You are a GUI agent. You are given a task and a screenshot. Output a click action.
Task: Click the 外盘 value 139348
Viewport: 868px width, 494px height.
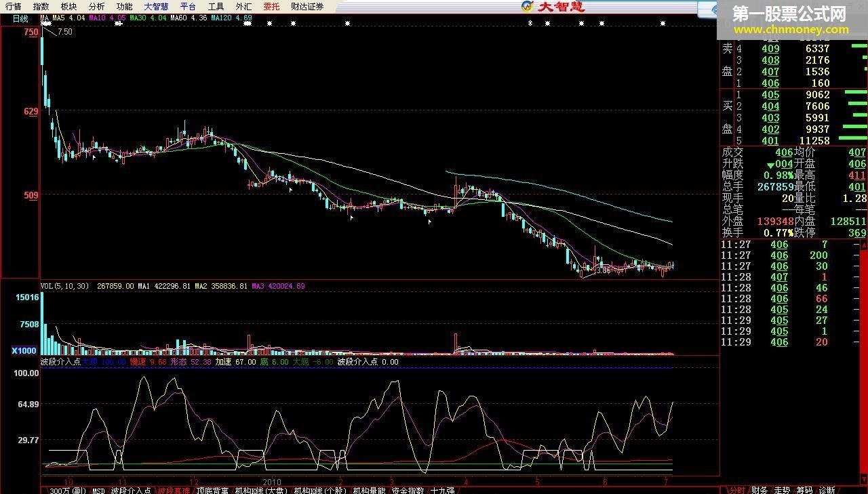(775, 221)
